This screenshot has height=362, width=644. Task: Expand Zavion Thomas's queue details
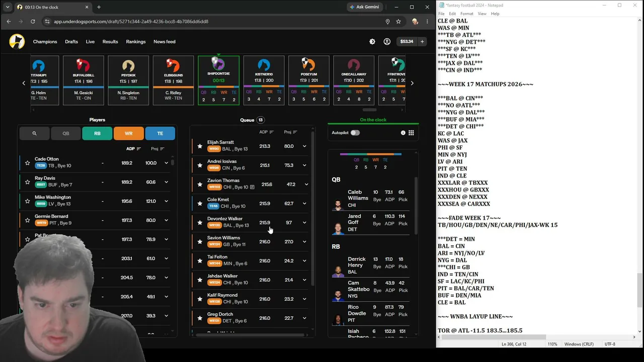[x=306, y=185]
